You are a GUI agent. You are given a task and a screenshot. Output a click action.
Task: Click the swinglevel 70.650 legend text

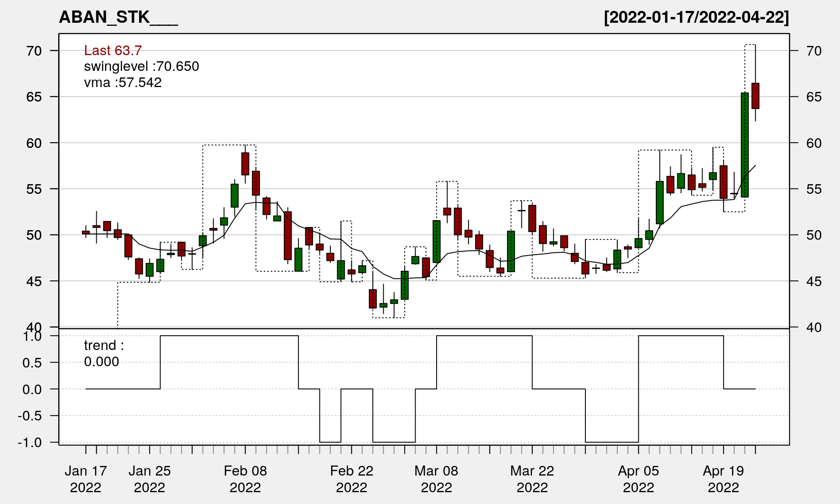coord(141,66)
